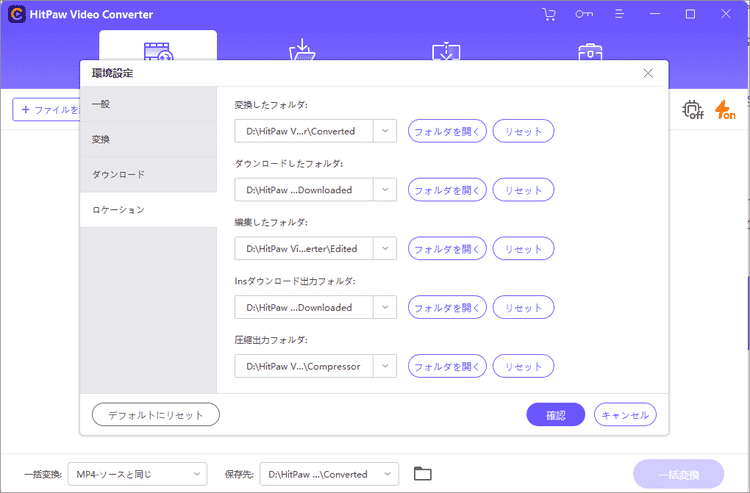Expand the Insダウンロード出力フォルダ path dropdown
The image size is (750, 493).
(x=385, y=307)
